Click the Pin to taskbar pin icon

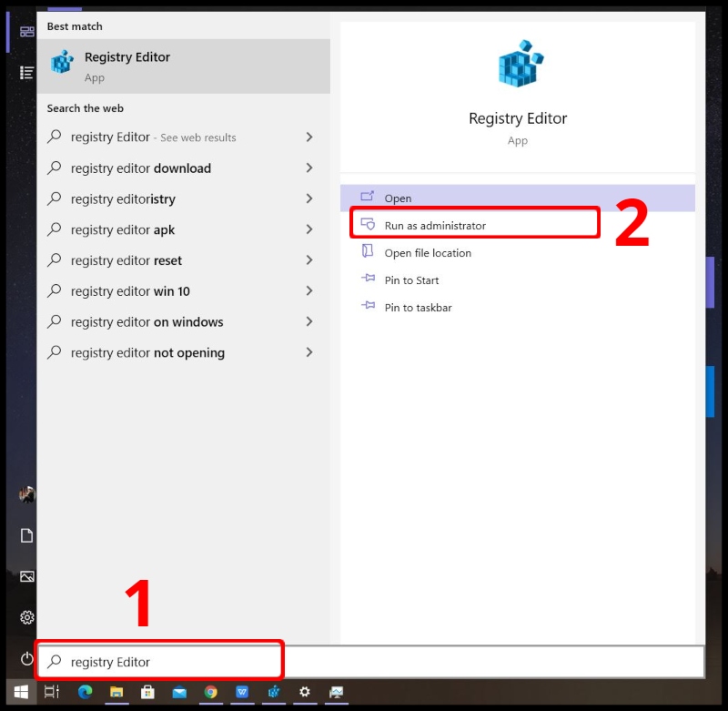pos(368,305)
